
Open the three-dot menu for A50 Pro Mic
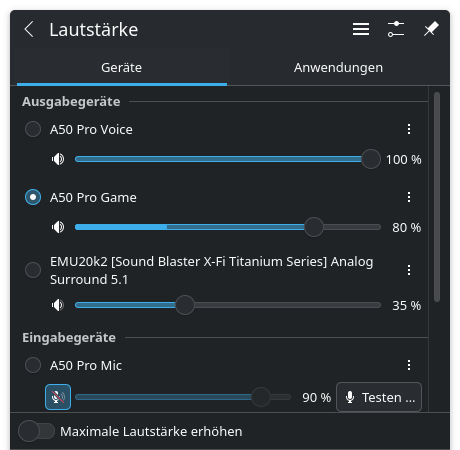[x=409, y=365]
